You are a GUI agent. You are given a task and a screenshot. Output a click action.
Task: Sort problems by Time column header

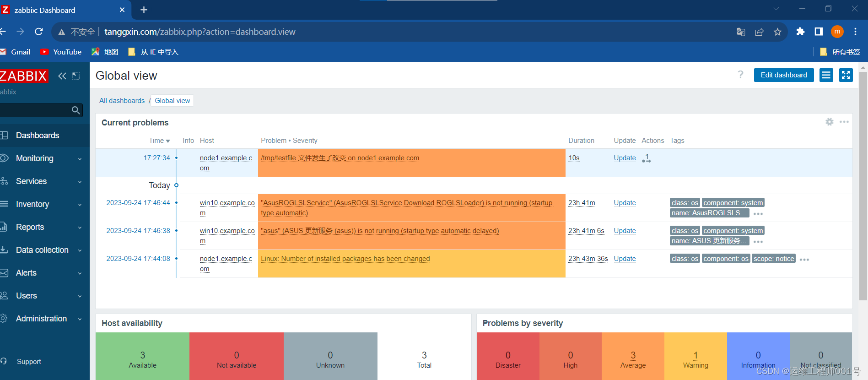tap(159, 141)
